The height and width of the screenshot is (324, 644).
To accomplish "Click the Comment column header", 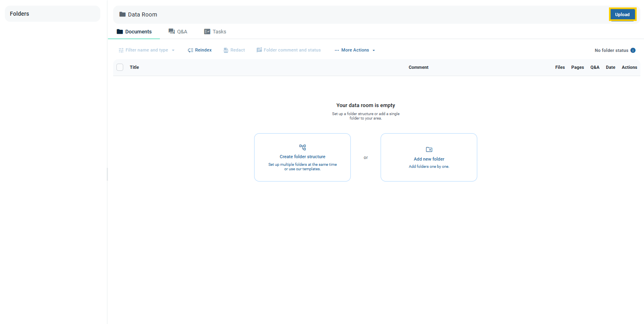I will (x=418, y=67).
